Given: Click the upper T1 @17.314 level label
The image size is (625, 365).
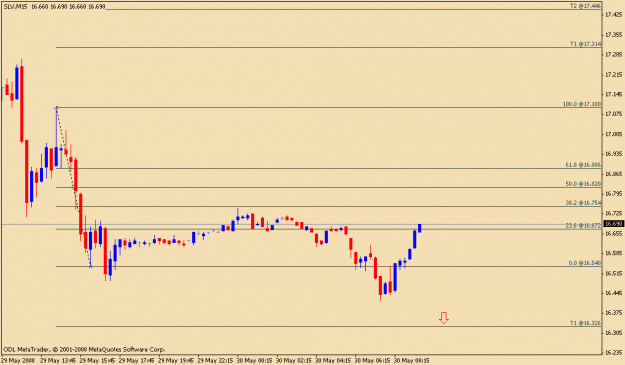Looking at the screenshot, I should pos(585,44).
